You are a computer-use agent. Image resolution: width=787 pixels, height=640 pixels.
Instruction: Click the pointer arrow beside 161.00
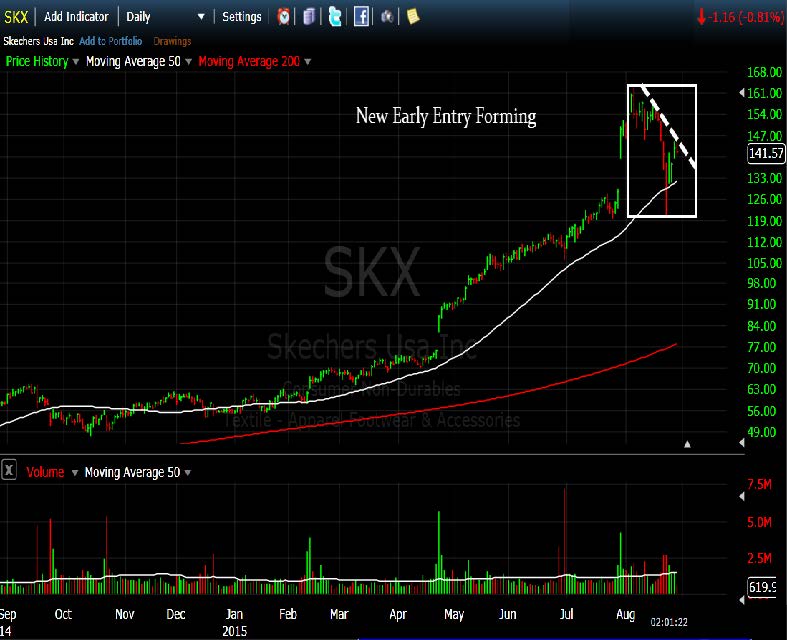(x=742, y=93)
